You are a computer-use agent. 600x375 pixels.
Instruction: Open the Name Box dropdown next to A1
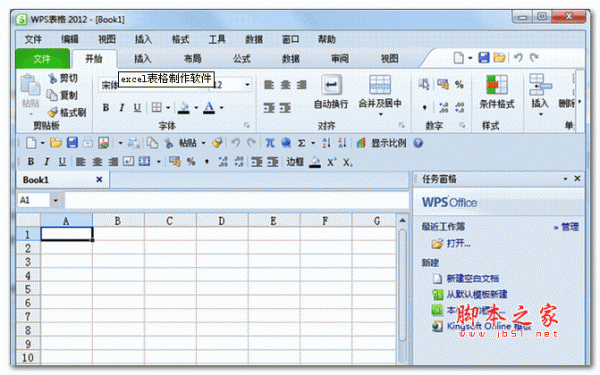(x=55, y=200)
